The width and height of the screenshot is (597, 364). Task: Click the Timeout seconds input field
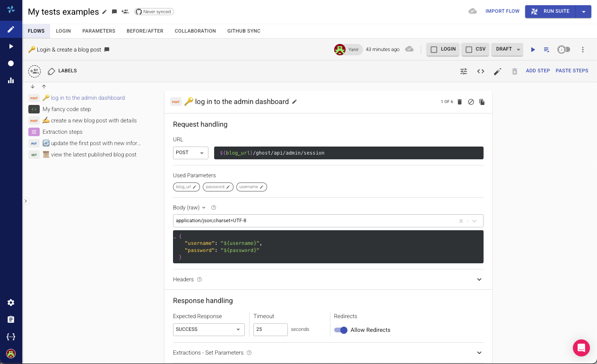pyautogui.click(x=270, y=329)
